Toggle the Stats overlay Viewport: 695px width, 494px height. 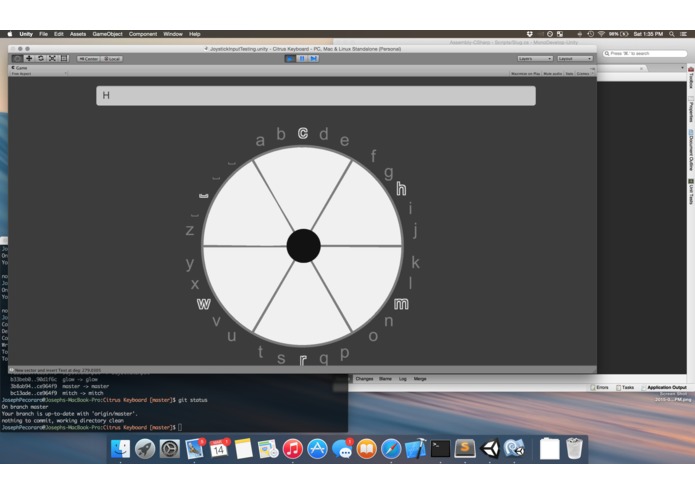coord(569,74)
